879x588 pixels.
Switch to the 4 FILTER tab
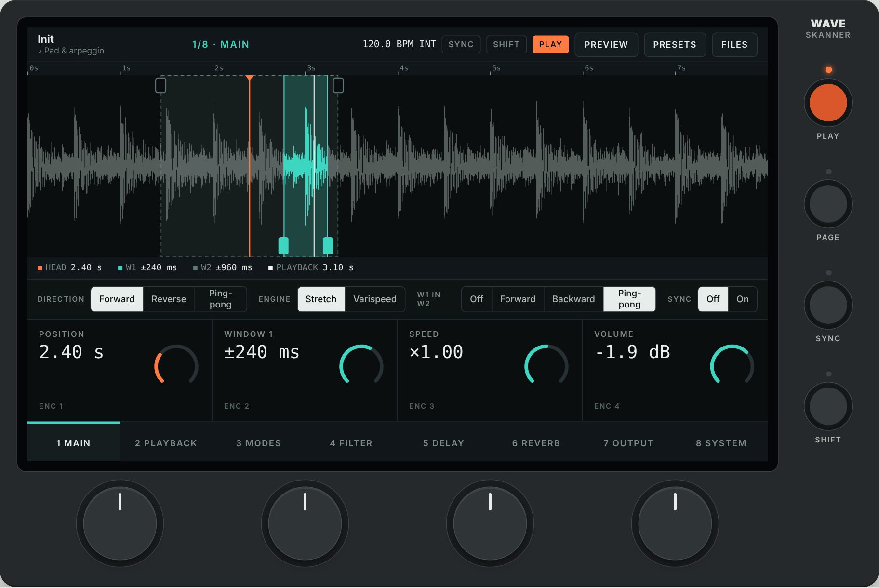point(351,442)
